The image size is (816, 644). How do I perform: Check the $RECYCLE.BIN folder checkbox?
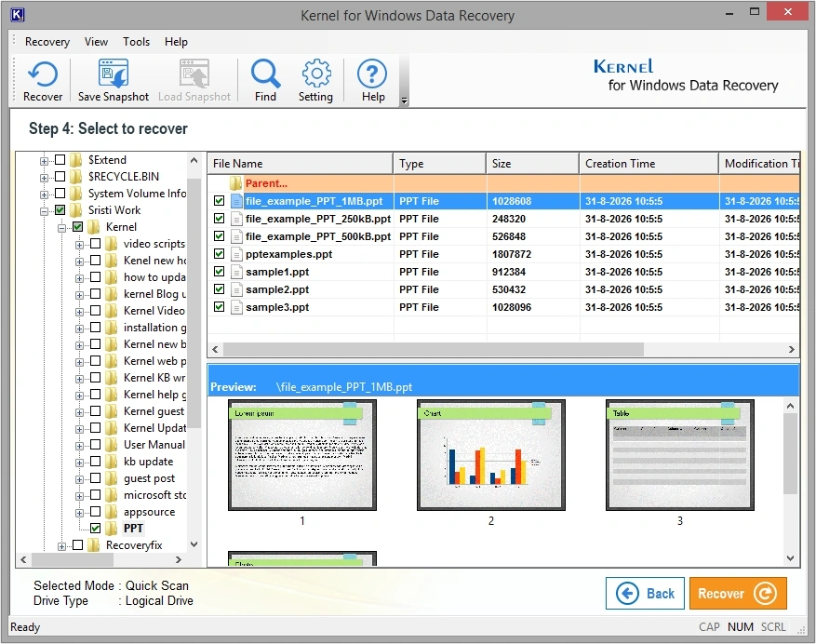click(60, 177)
